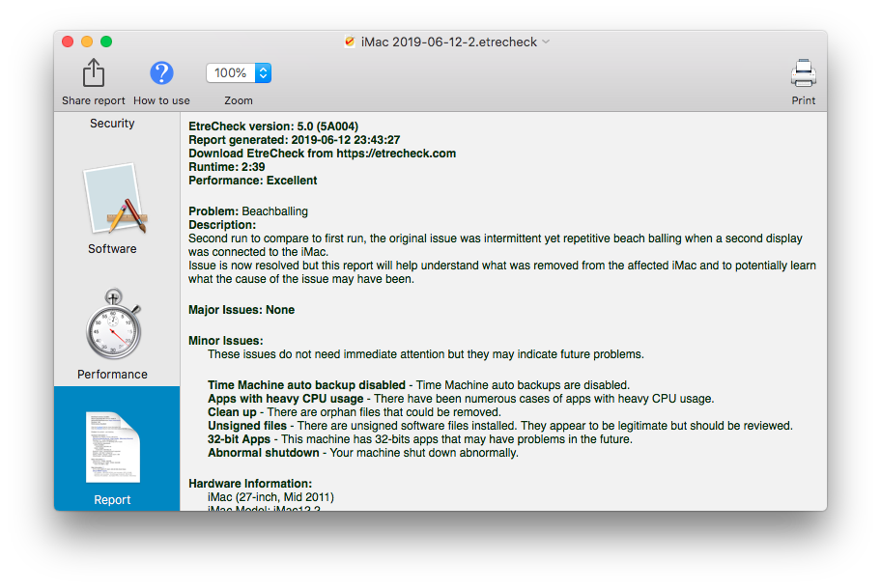Click Apps with heavy CPU usage issue
Image resolution: width=881 pixels, height=588 pixels.
pyautogui.click(x=286, y=399)
